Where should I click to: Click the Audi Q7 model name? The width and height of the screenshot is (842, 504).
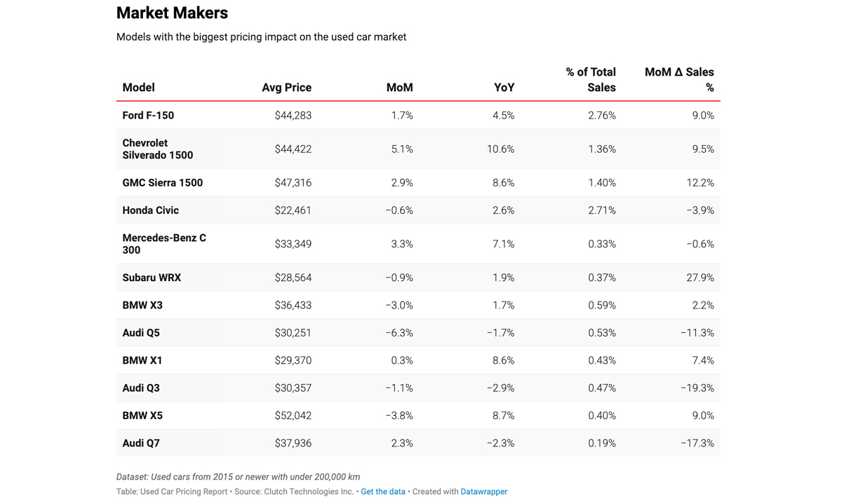(x=141, y=443)
